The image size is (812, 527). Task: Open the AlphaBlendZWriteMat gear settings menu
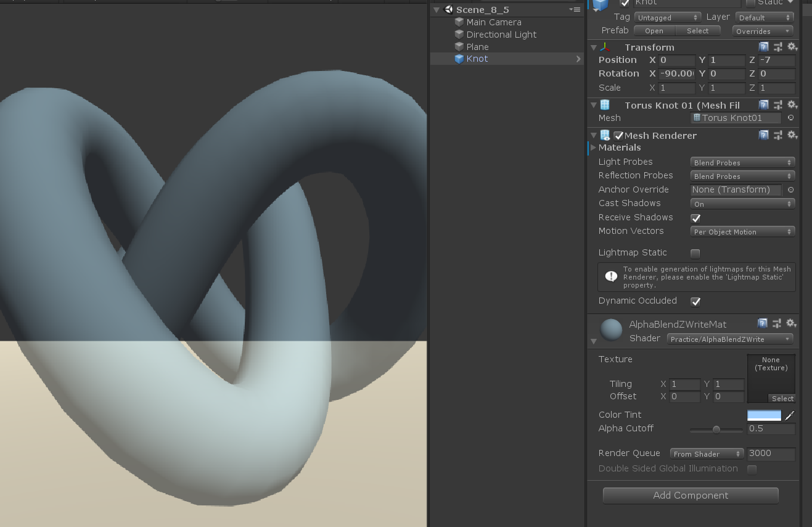coord(792,323)
